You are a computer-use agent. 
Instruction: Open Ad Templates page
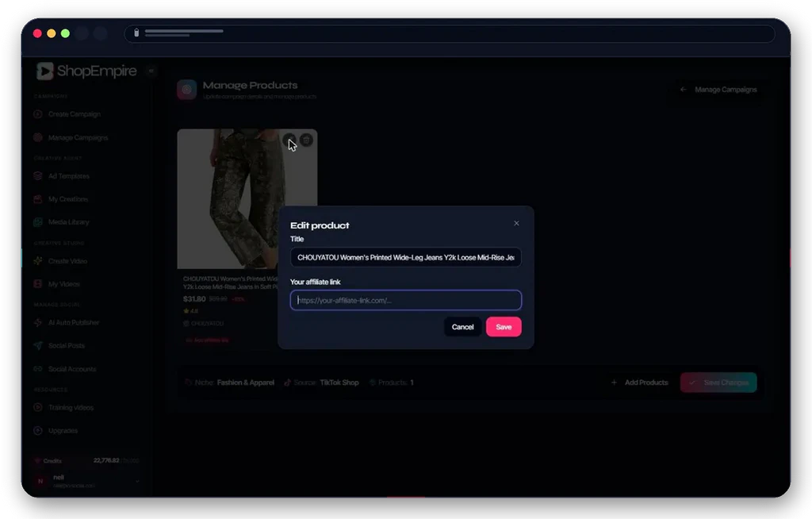click(69, 176)
